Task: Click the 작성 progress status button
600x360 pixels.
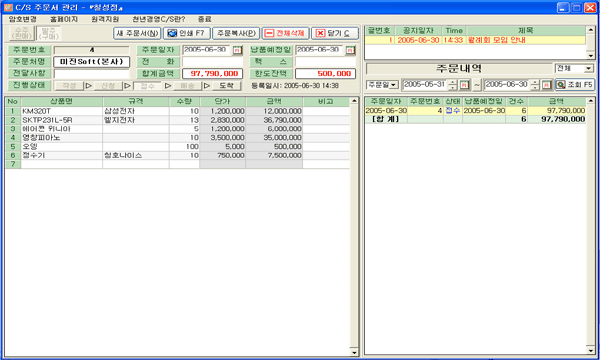Action: (69, 86)
